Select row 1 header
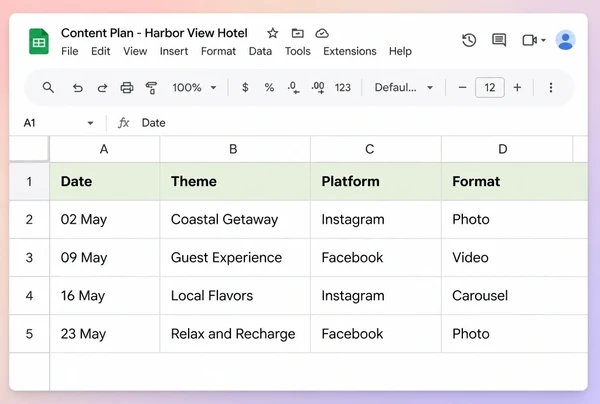Screen dimensions: 600x404 click(x=29, y=181)
